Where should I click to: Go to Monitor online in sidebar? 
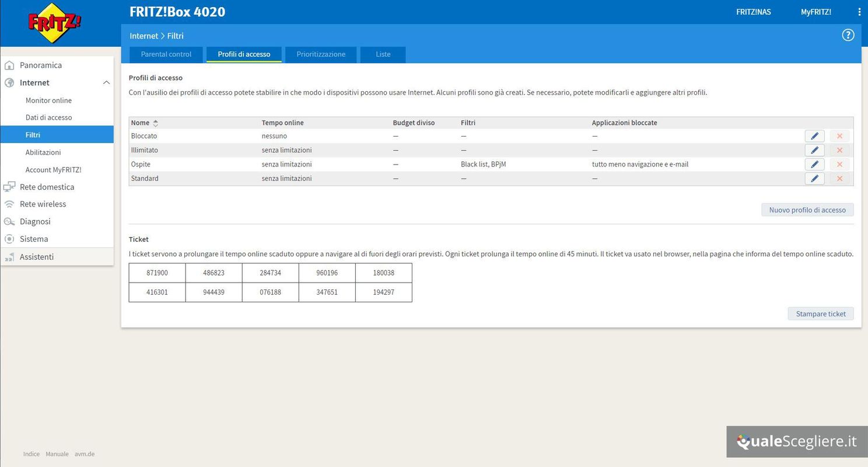(x=48, y=100)
